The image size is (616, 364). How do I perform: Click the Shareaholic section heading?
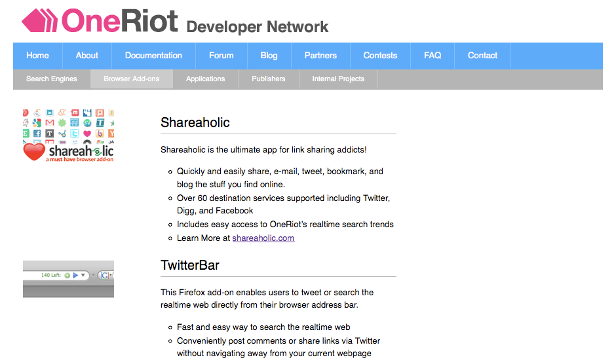pyautogui.click(x=195, y=122)
